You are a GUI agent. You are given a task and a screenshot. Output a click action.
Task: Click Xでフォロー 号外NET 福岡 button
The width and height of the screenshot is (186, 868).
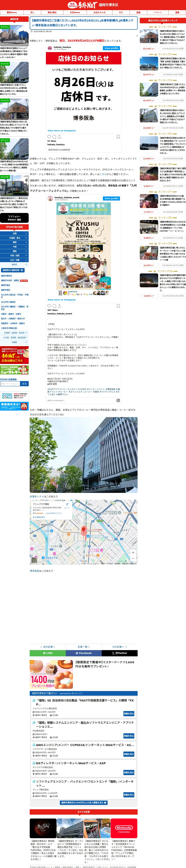click(14, 218)
